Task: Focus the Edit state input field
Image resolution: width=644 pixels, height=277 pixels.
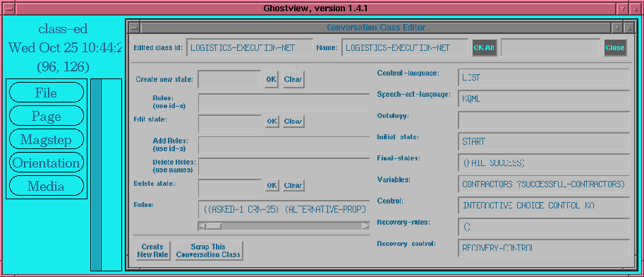Action: (x=229, y=123)
